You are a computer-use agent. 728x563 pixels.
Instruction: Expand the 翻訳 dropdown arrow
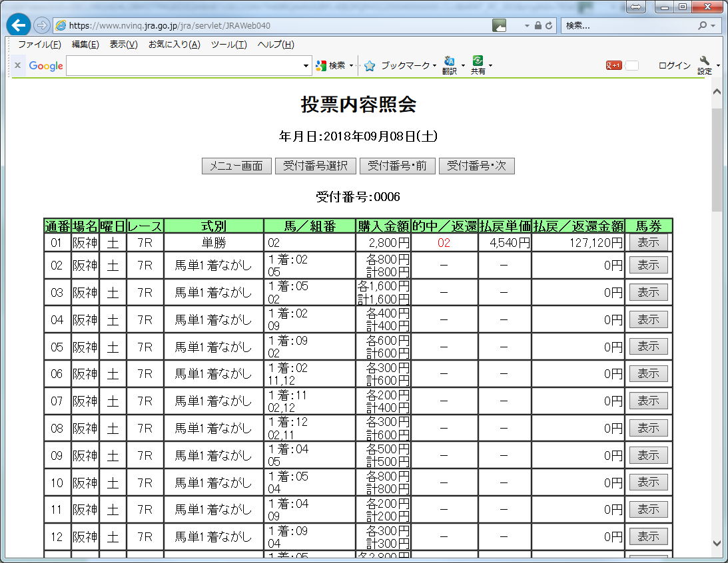[463, 66]
